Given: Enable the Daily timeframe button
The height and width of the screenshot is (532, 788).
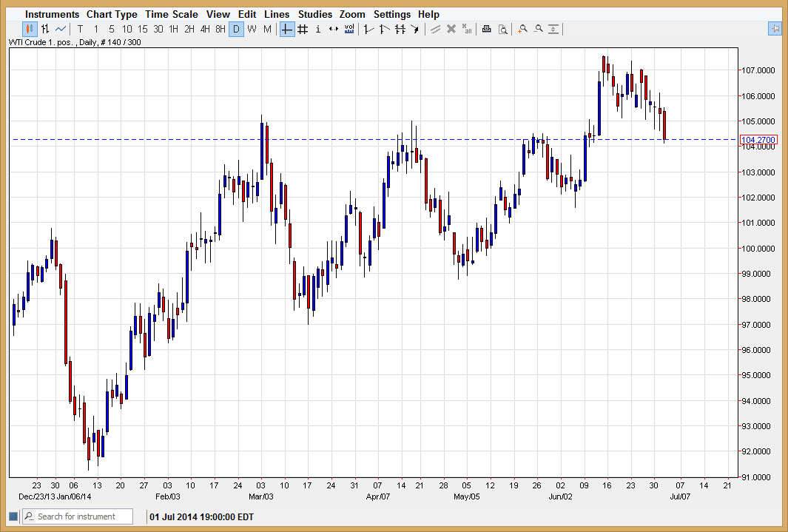Looking at the screenshot, I should pos(236,29).
